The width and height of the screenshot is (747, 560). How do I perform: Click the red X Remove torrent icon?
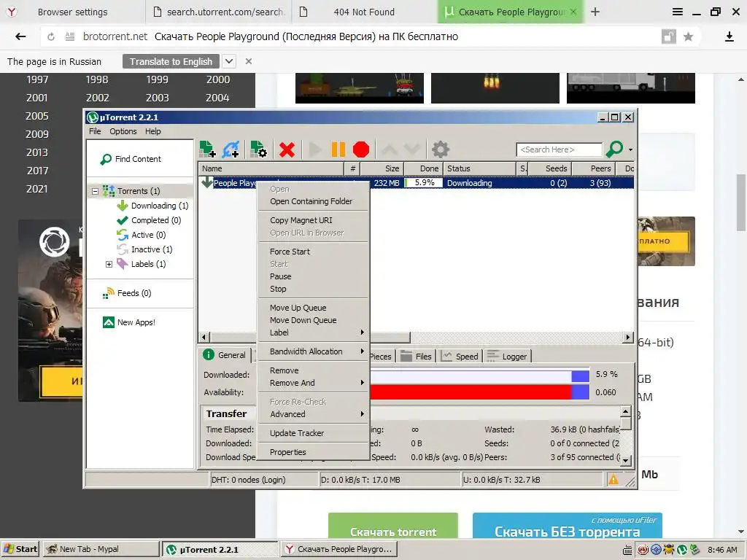point(287,149)
